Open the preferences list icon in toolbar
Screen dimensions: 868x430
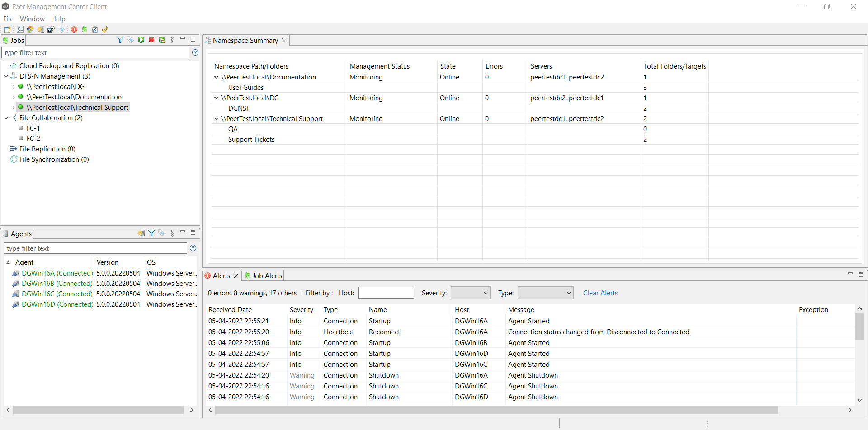(20, 29)
